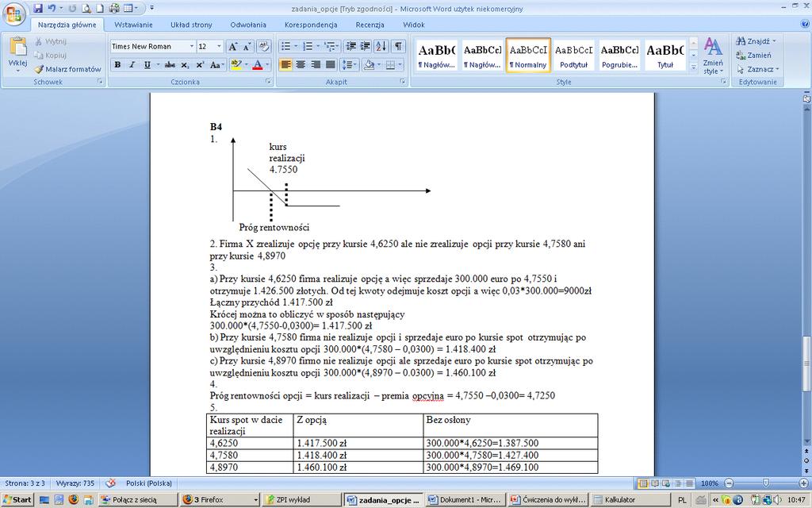This screenshot has width=812, height=508.
Task: Open the Windows Start menu
Action: click(18, 500)
